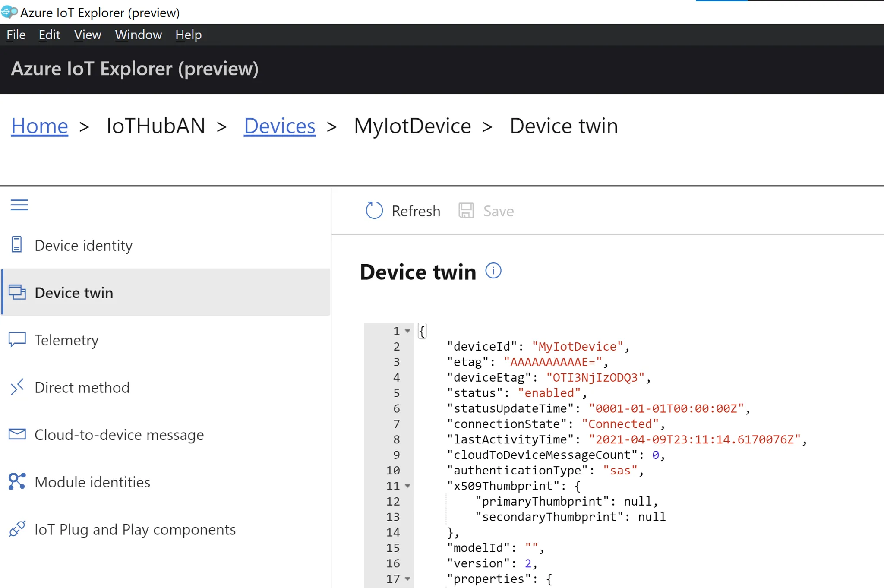This screenshot has width=884, height=588.
Task: Select the Direct method icon
Action: click(17, 387)
